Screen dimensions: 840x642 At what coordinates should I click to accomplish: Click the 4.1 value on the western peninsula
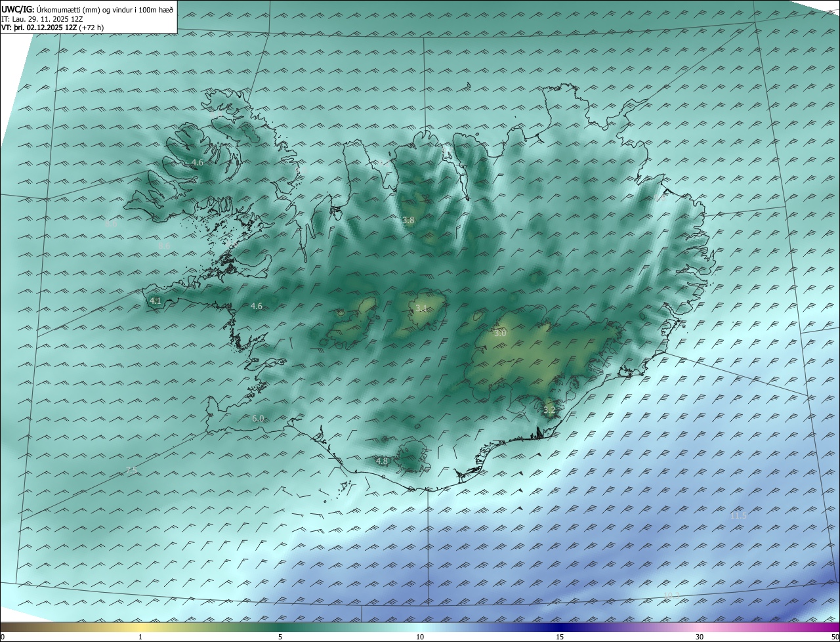[156, 301]
